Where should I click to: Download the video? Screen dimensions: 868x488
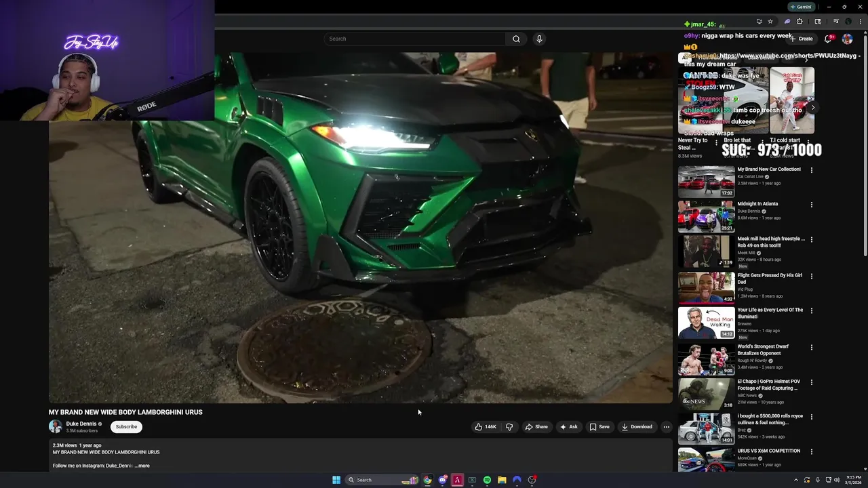tap(637, 427)
